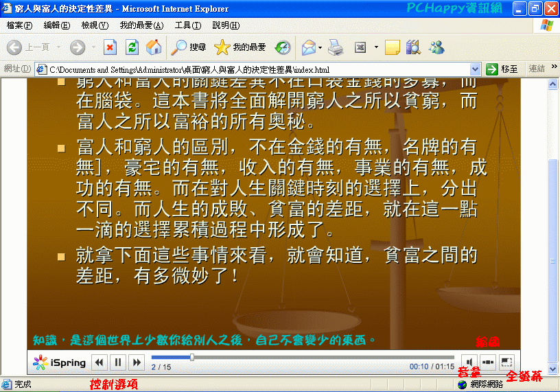Go to previous slide in player
The height and width of the screenshot is (392, 560).
point(100,362)
